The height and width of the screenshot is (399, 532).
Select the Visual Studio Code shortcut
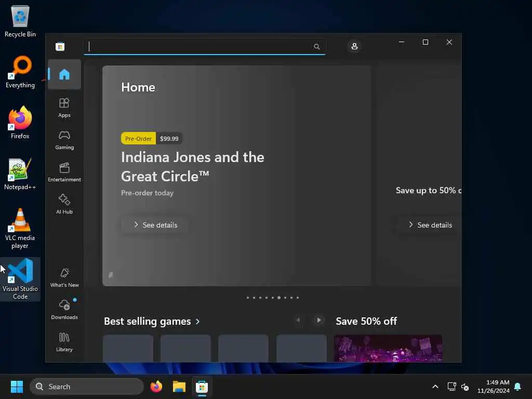(20, 279)
